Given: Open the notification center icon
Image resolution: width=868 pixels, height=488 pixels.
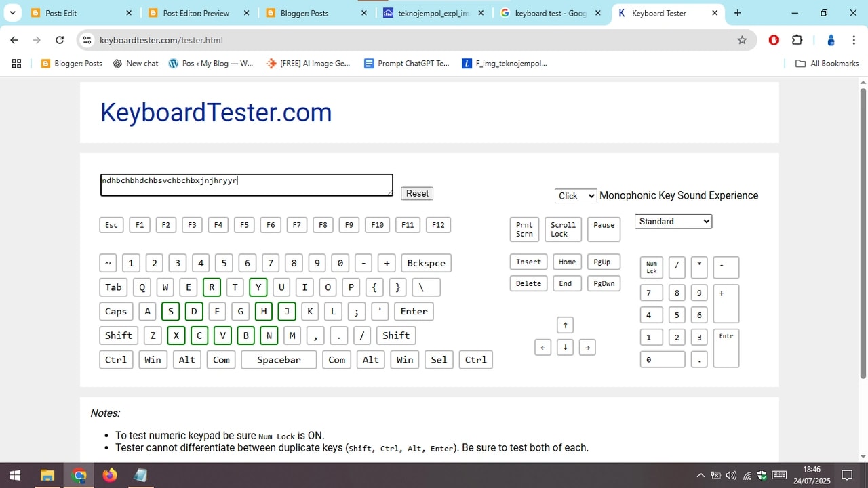Looking at the screenshot, I should [x=846, y=475].
